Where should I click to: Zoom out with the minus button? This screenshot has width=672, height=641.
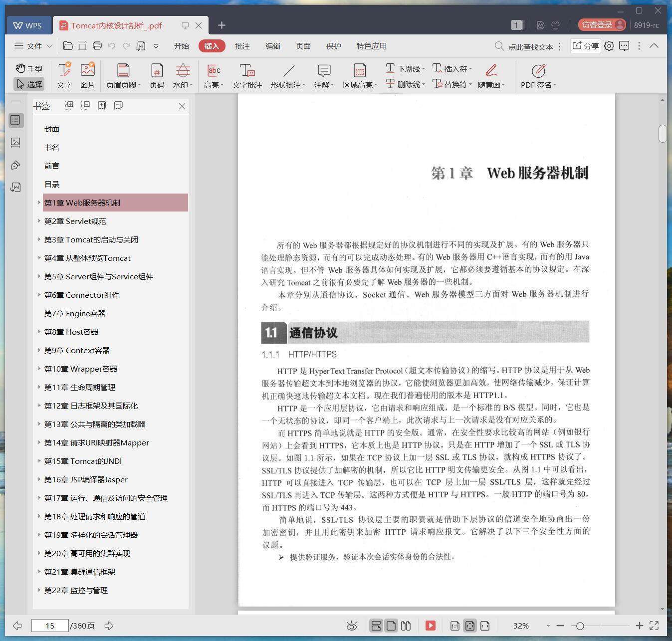[560, 626]
